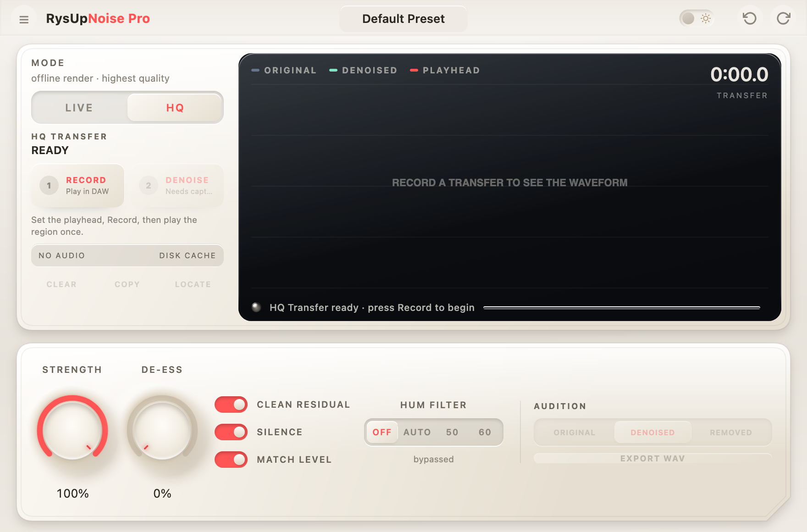Click the 0:00.0 transfer time readout
Viewport: 807px width, 532px height.
[739, 74]
